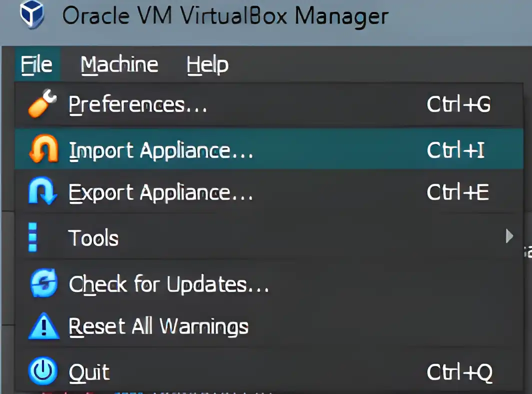
Task: Select Reset All Warnings entry
Action: pyautogui.click(x=268, y=326)
